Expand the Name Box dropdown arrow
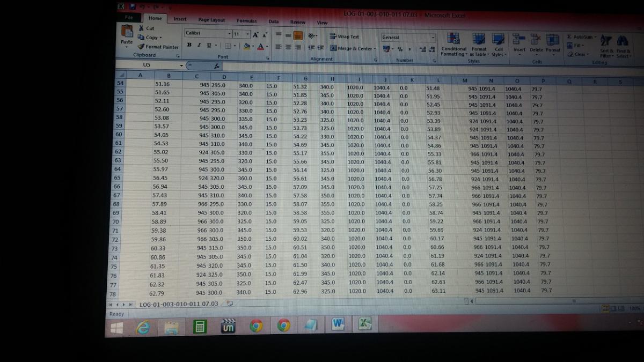 [x=181, y=65]
